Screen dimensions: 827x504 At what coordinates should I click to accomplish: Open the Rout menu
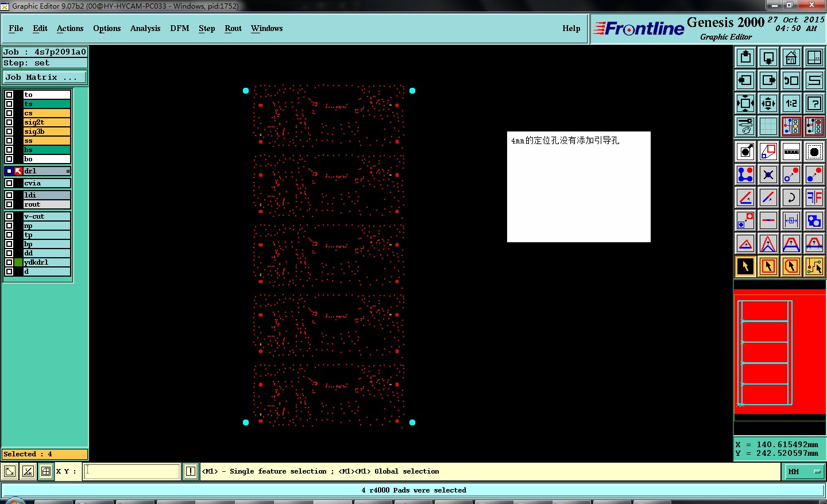tap(233, 28)
